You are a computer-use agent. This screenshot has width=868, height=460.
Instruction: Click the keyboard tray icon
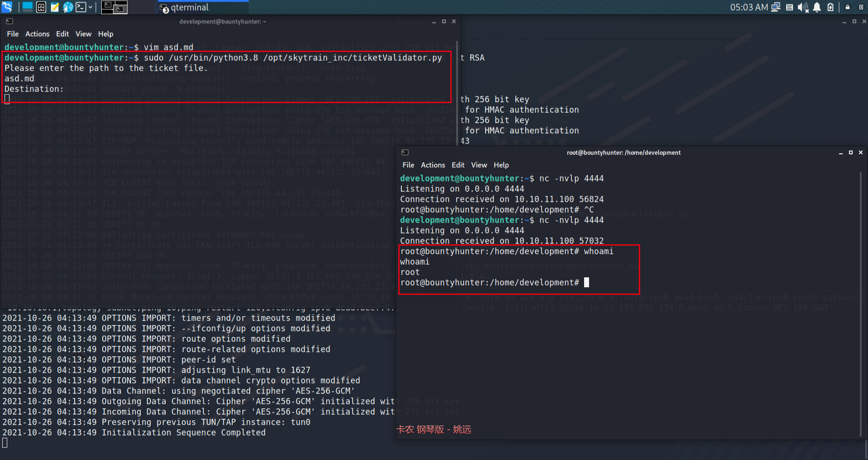[x=789, y=7]
